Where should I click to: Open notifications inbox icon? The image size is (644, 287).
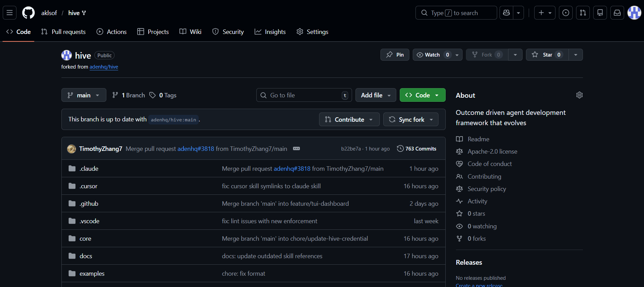pos(617,13)
